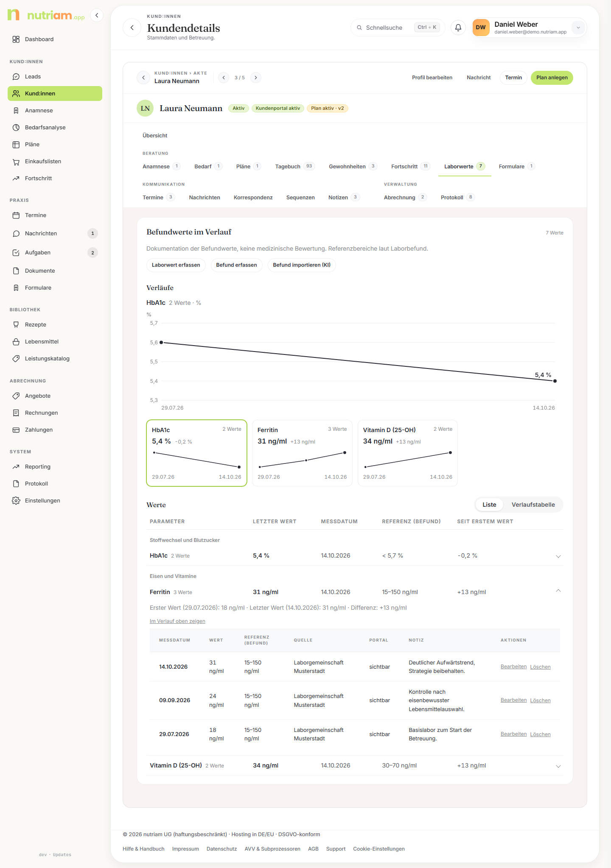Open the Daniel Weber account dropdown
The image size is (611, 868).
[x=578, y=28]
